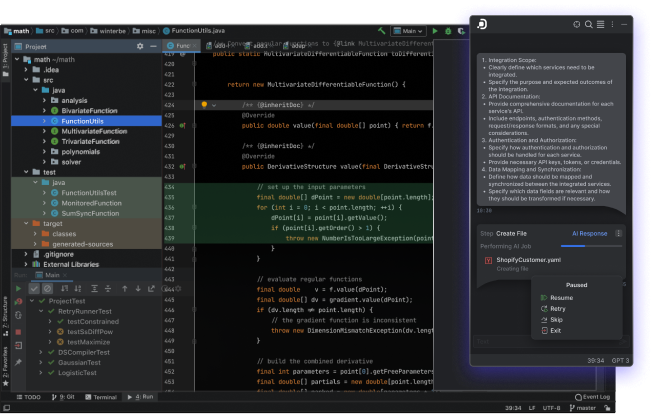Viewport: 654px width, 414px height.
Task: Hide the Project panel with minus icon
Action: [x=153, y=46]
